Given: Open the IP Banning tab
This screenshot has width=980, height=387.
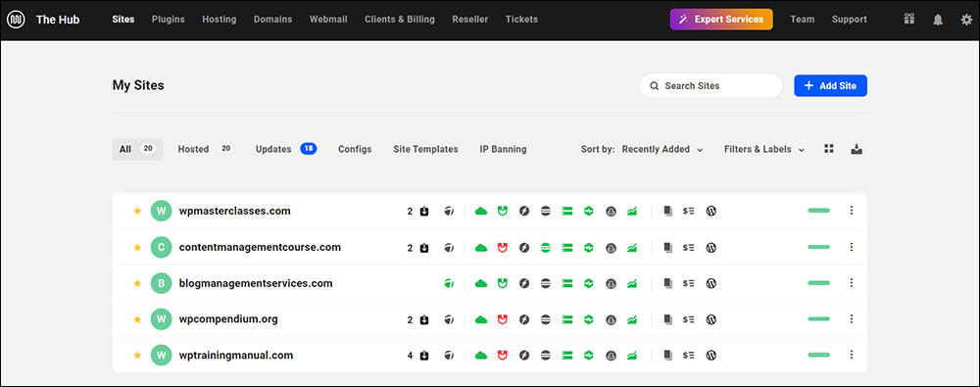Looking at the screenshot, I should click(x=503, y=150).
